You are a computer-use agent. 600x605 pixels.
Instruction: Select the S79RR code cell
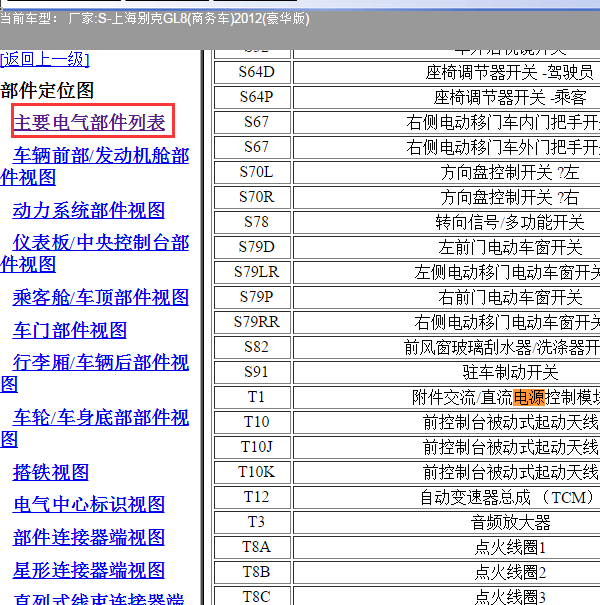253,322
